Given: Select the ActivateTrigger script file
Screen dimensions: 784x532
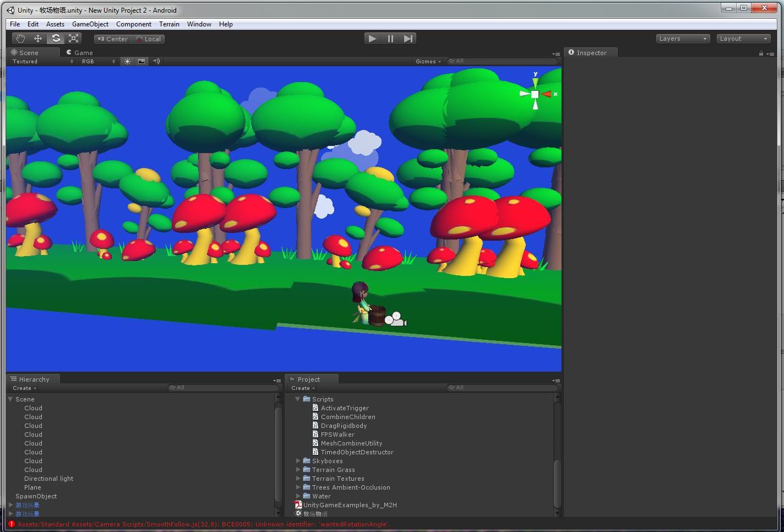Looking at the screenshot, I should (340, 408).
